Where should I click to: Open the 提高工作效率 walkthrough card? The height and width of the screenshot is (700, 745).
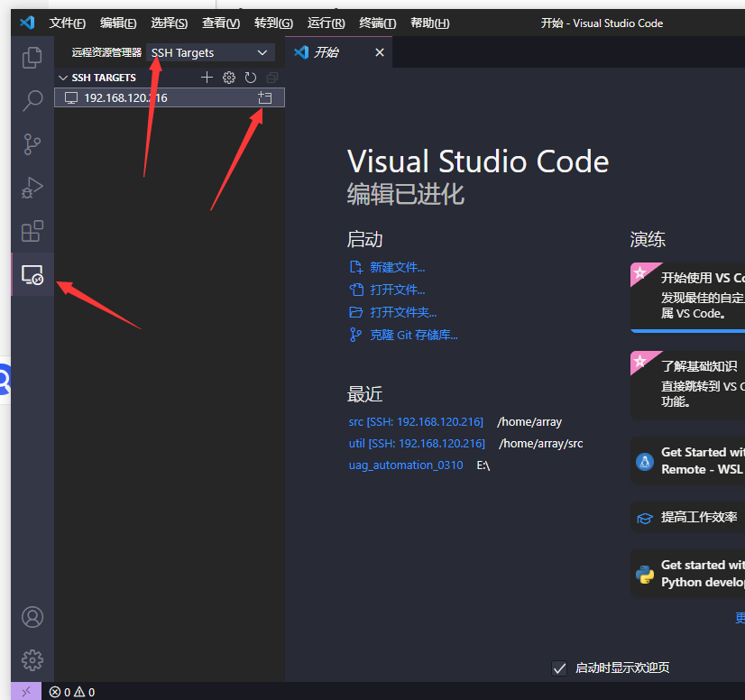(687, 517)
